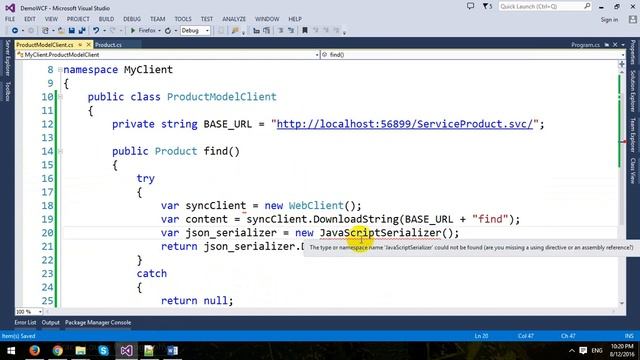
Task: Open the EDIT menu
Action: tap(30, 19)
